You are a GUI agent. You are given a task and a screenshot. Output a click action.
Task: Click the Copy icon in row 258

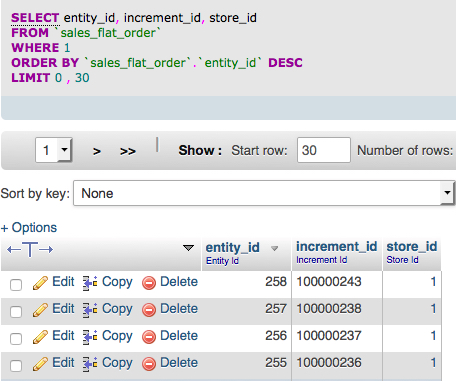(90, 283)
